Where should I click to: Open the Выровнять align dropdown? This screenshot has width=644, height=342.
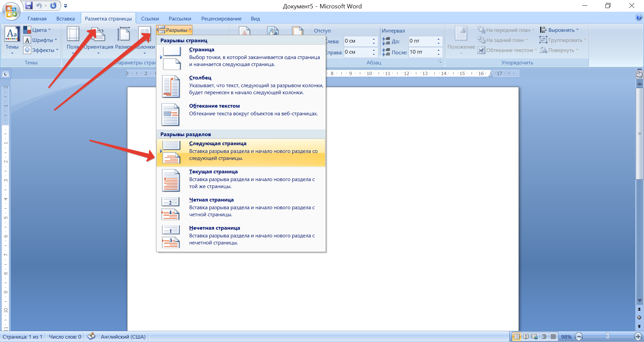559,30
